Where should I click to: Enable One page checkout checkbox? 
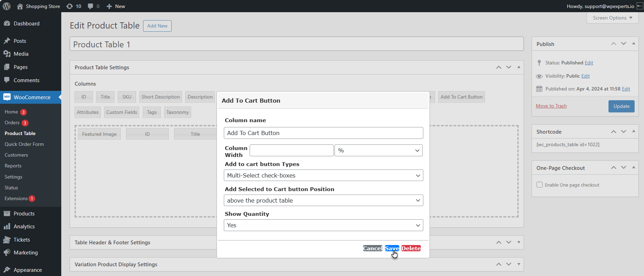point(540,185)
